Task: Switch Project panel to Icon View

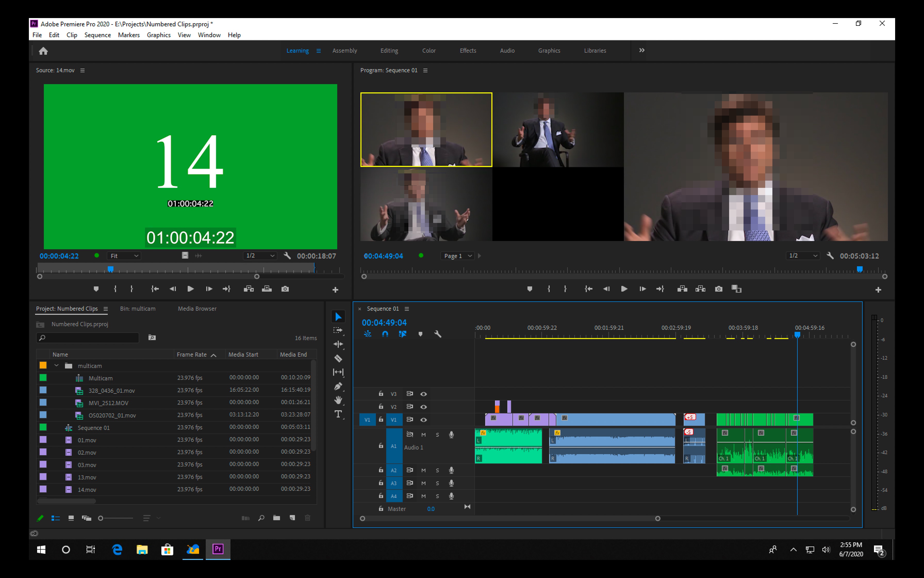Action: [x=71, y=518]
